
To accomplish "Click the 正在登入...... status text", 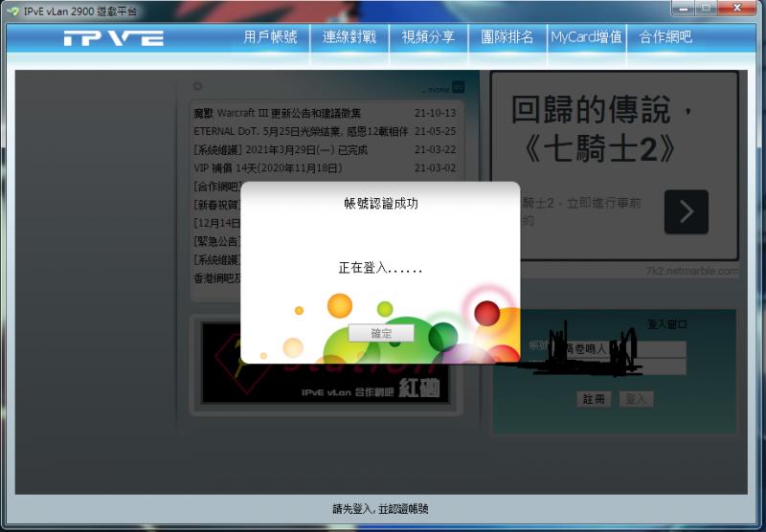I will click(380, 268).
